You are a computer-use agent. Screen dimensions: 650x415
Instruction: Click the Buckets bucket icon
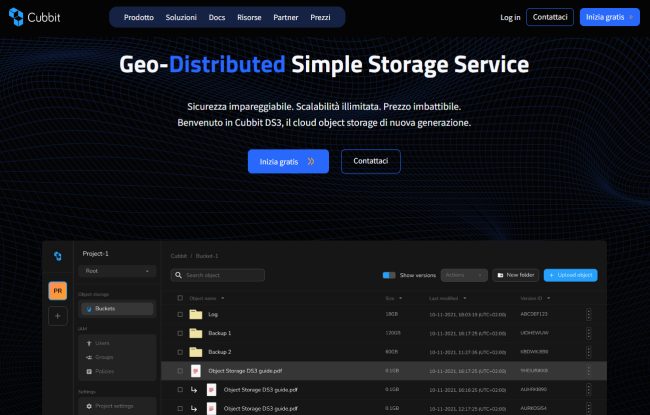[89, 309]
